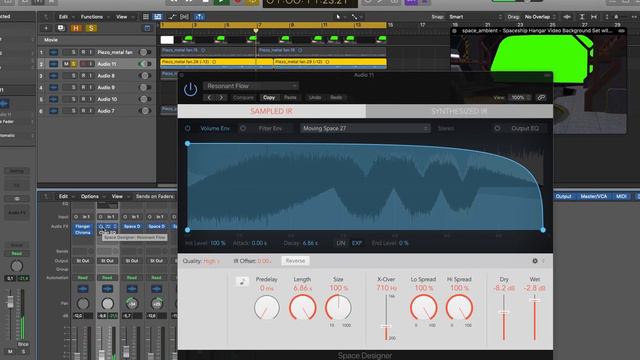
Task: Click the add track plus button
Action: (x=46, y=28)
